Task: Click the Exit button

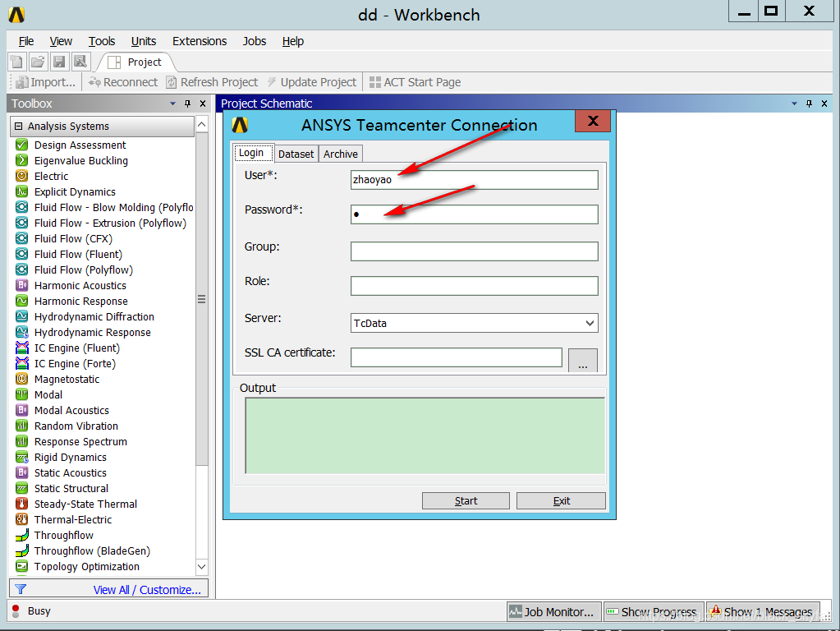Action: click(561, 500)
